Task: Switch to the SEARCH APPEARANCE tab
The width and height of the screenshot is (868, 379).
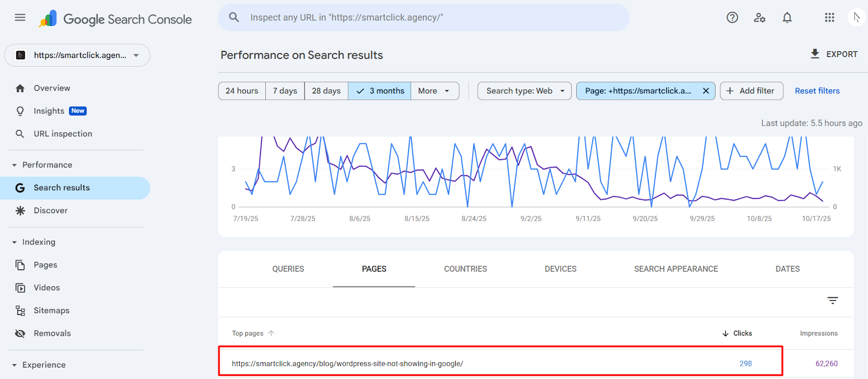Action: (x=676, y=269)
